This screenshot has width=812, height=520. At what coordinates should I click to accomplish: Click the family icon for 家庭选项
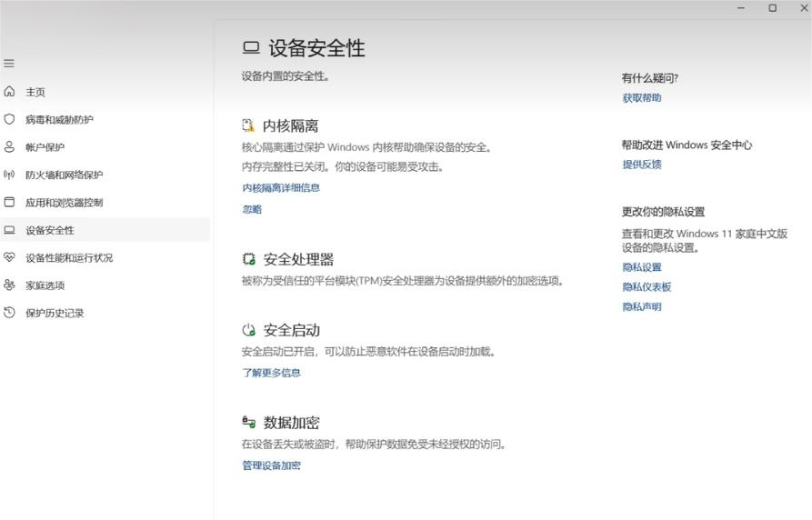coord(9,285)
